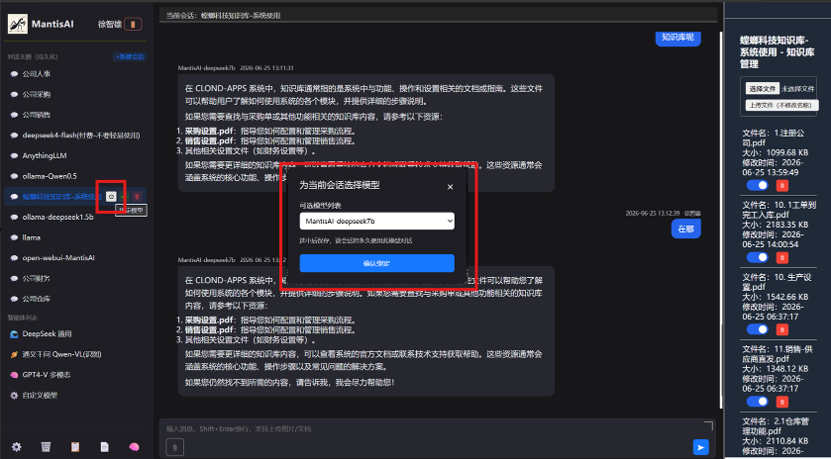Click the green edit icon on selected conversation
The height and width of the screenshot is (459, 831).
coord(125,197)
